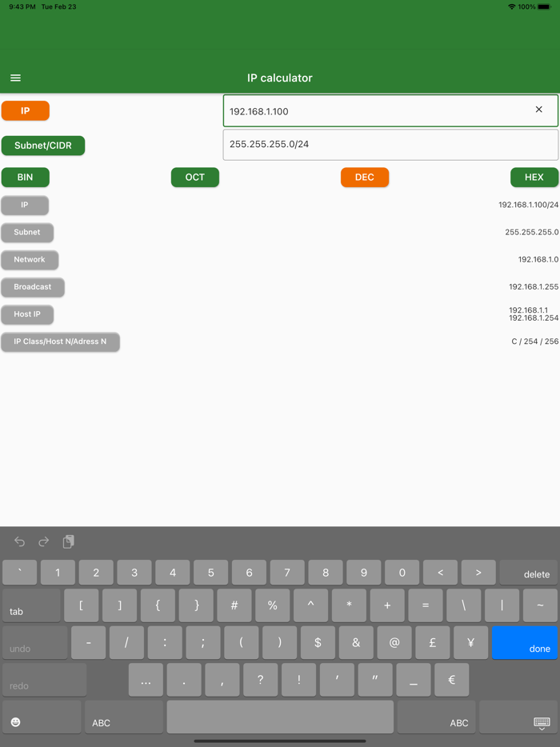Hide the keyboard with dismiss key
560x747 pixels.
click(x=518, y=717)
